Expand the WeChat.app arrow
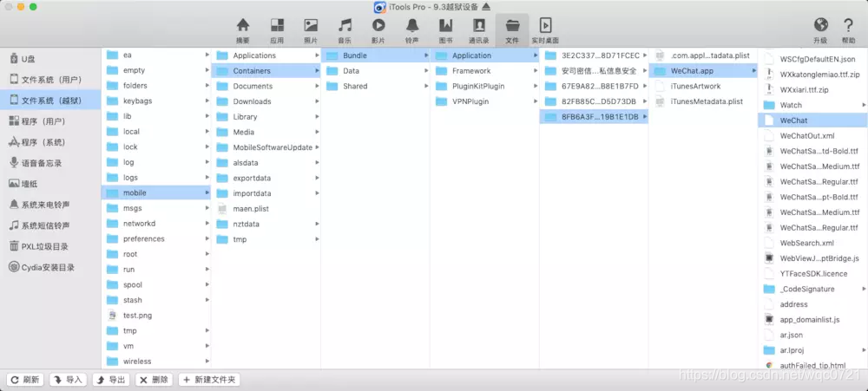 pos(754,71)
